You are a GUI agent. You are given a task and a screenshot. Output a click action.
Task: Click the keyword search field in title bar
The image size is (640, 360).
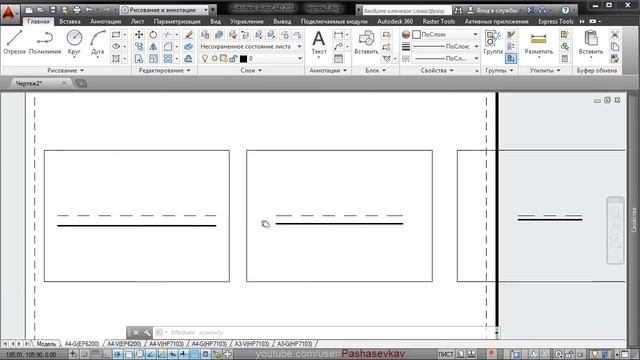[407, 10]
